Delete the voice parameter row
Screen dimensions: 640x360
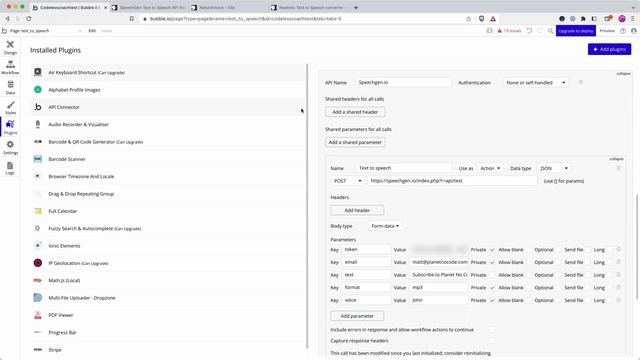[x=618, y=300]
